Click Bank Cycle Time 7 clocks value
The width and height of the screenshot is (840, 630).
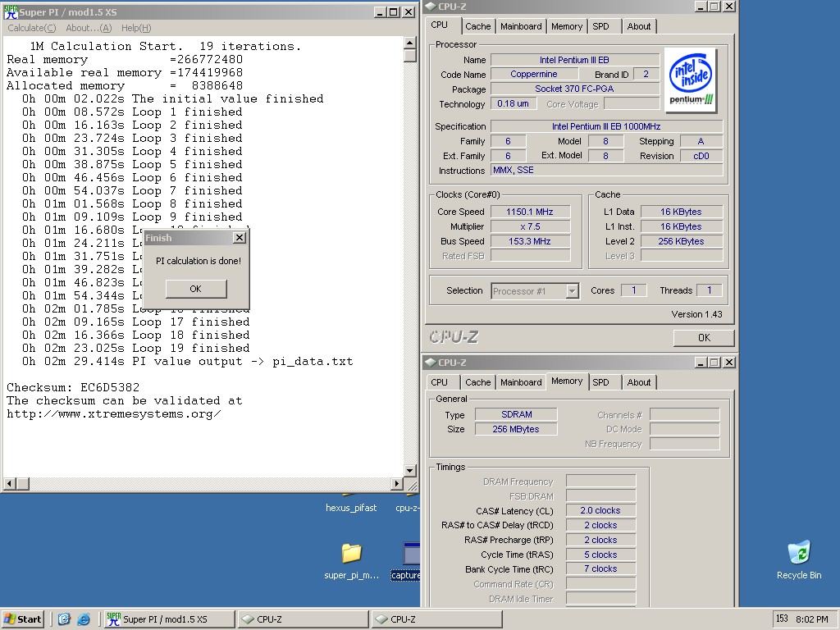point(600,569)
